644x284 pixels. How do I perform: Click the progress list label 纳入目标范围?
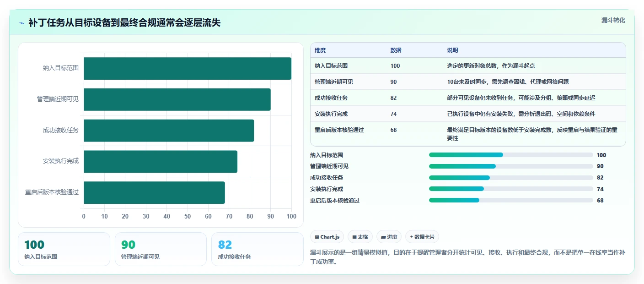click(327, 155)
